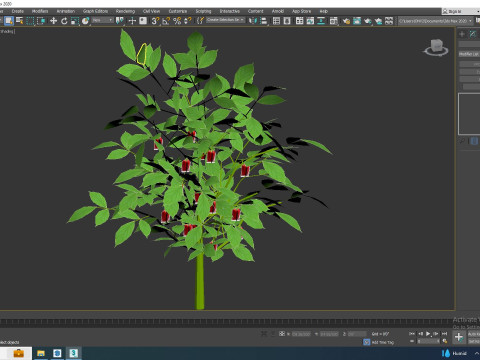Go to Next Frame
Viewport: 480px width, 360px height.
coord(436,334)
